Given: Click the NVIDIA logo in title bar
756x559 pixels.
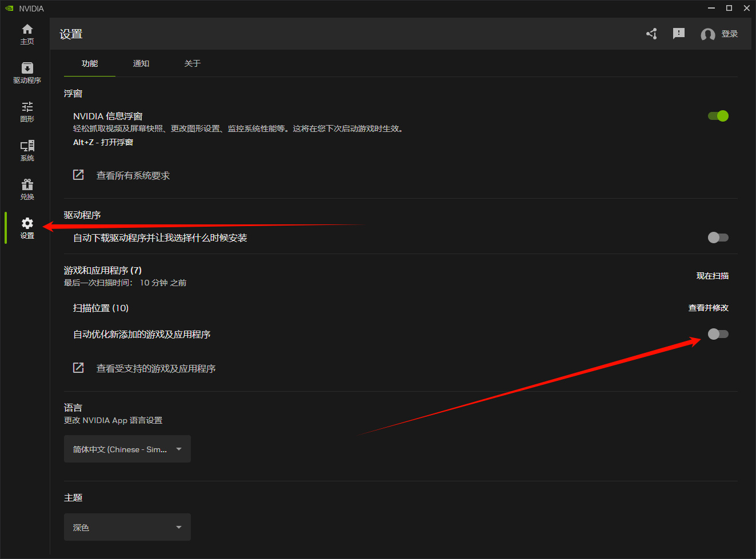Looking at the screenshot, I should 9,8.
